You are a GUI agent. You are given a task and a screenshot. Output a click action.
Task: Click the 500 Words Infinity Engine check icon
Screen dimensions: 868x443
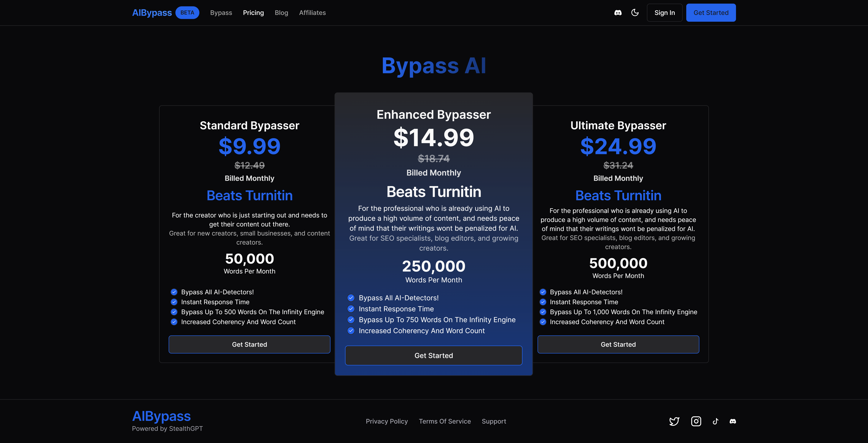click(x=174, y=312)
